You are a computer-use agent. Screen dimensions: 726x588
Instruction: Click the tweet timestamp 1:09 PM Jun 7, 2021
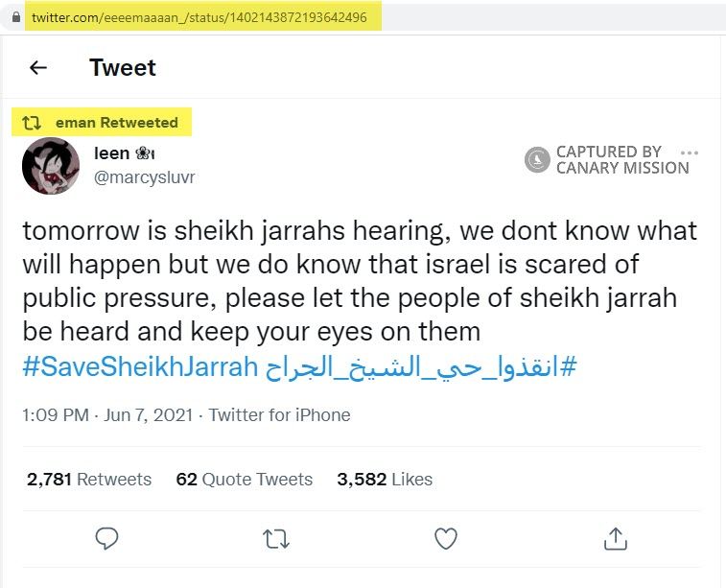pos(106,415)
